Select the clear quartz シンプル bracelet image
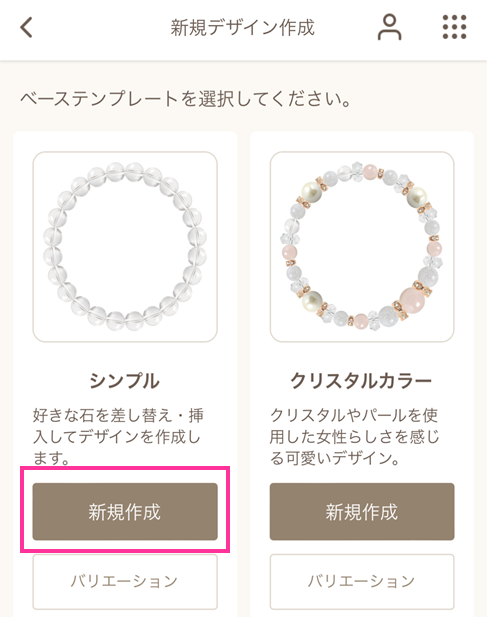Viewport: 487px width, 617px height. click(x=125, y=247)
